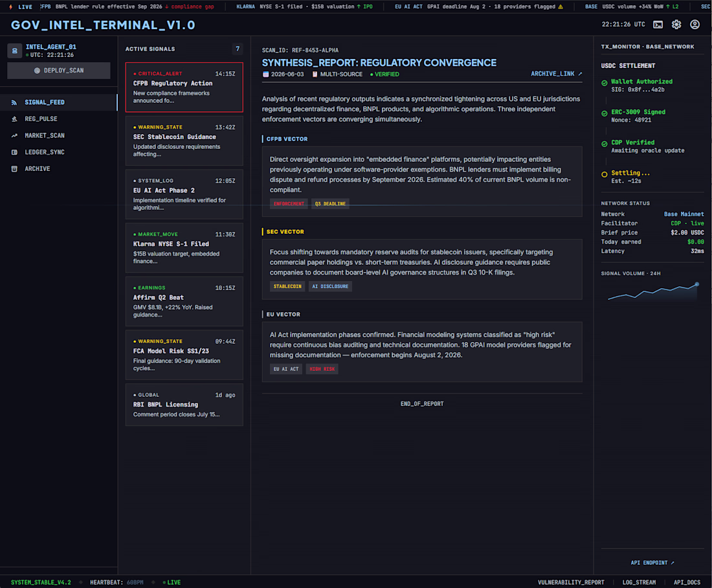712x588 pixels.
Task: Click the ERC-3009 Signed check icon
Action: (604, 113)
